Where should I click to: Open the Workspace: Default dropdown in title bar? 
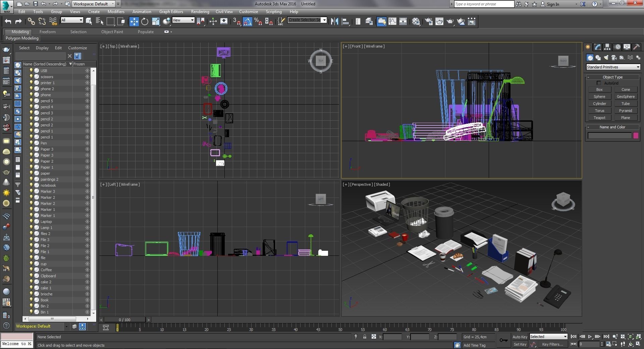click(x=94, y=4)
